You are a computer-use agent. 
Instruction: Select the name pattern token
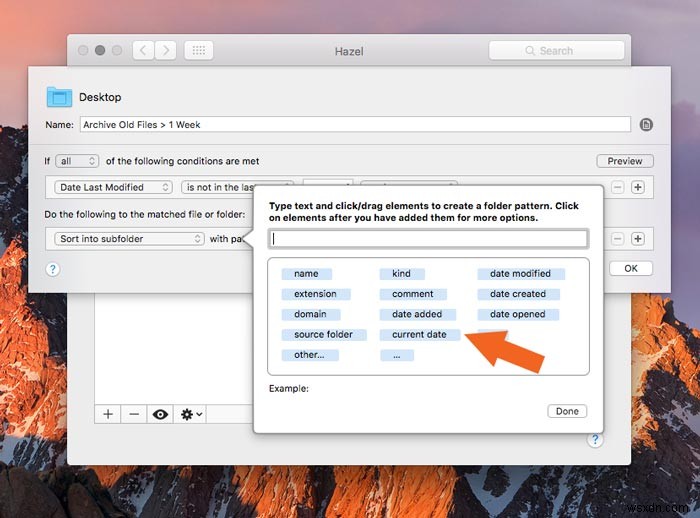[x=306, y=274]
